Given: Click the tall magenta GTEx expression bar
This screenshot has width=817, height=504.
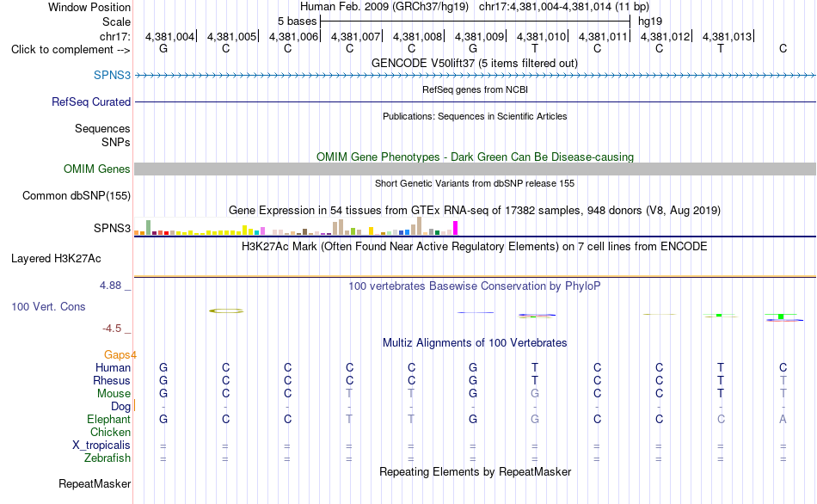Looking at the screenshot, I should 456,228.
